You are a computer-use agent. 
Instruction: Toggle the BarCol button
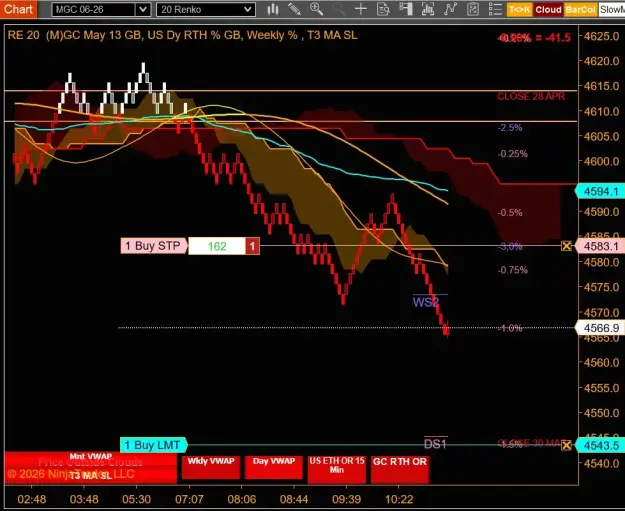coord(580,10)
